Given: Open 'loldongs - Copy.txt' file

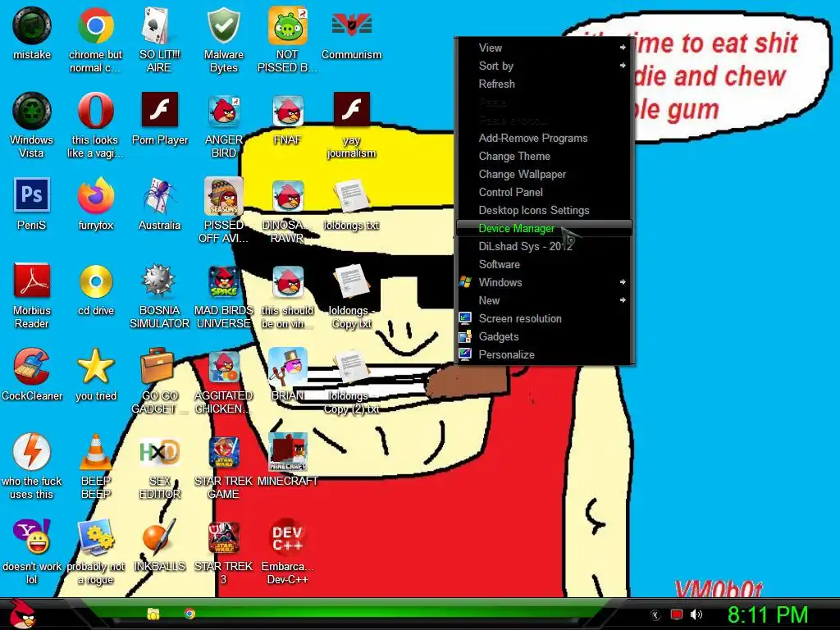Looking at the screenshot, I should pos(351,281).
